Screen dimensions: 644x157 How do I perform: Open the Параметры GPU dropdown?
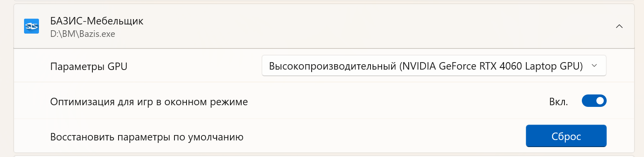tap(434, 66)
